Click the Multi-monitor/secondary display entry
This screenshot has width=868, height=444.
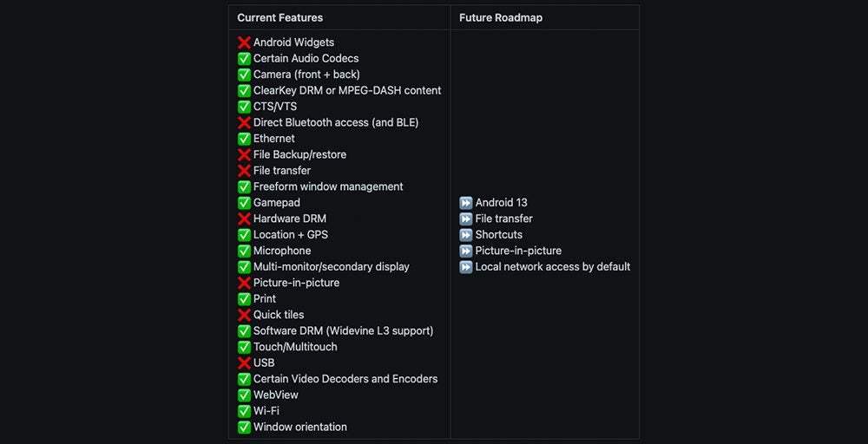[x=331, y=267]
